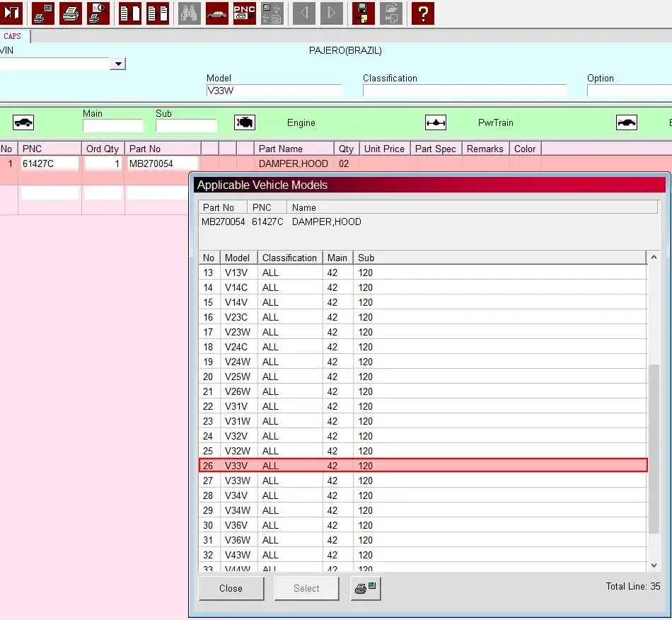Viewport: 672px width, 620px height.
Task: Select highlighted row 26 model V33V
Action: point(422,466)
